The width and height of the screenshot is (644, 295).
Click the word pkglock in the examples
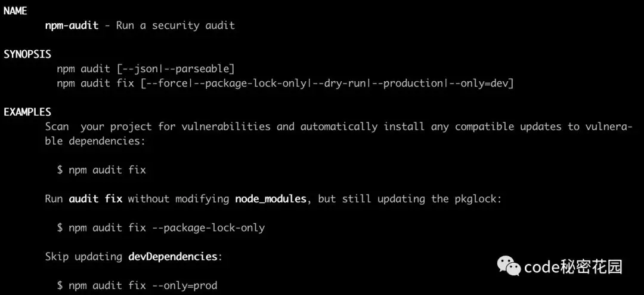(475, 198)
